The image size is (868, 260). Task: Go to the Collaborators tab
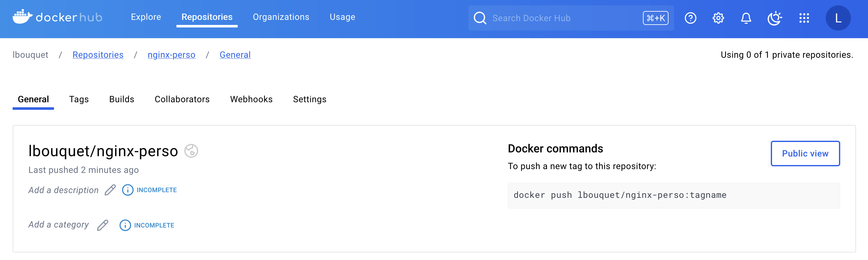pyautogui.click(x=182, y=99)
